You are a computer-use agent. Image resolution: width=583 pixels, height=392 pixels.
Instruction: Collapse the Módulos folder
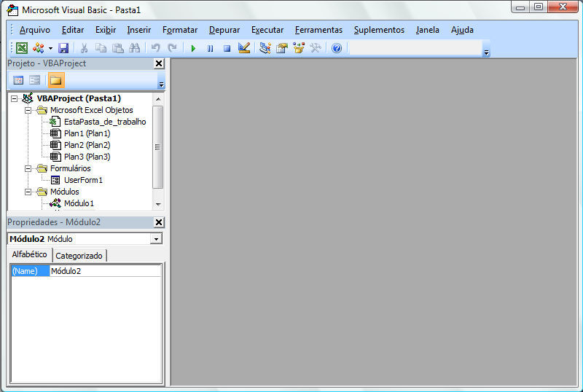point(28,192)
